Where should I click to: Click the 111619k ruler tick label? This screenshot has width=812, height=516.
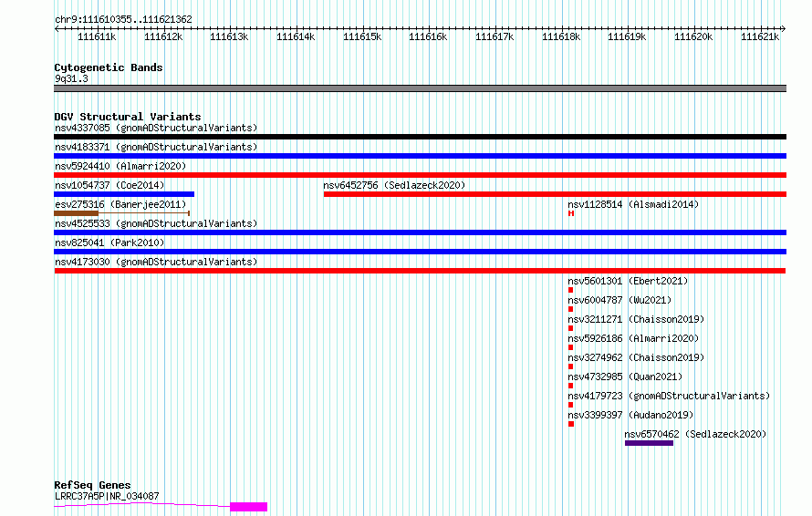[x=627, y=36]
